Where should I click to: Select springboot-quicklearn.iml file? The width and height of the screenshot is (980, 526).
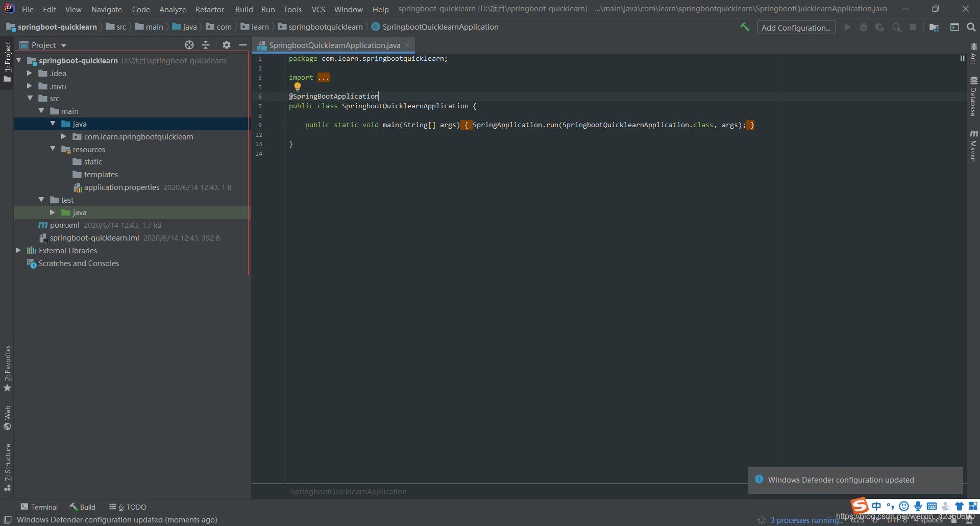click(94, 238)
